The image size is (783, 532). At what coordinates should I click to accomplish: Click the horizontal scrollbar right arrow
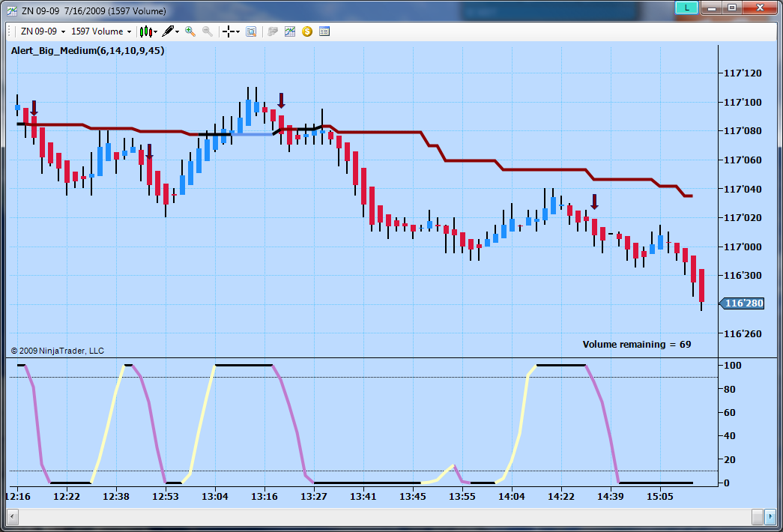click(770, 516)
